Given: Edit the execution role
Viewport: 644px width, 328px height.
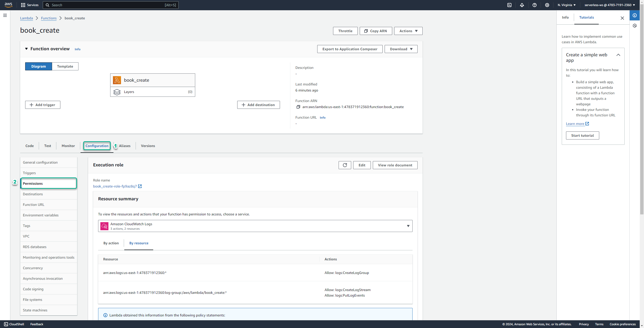Looking at the screenshot, I should (362, 165).
